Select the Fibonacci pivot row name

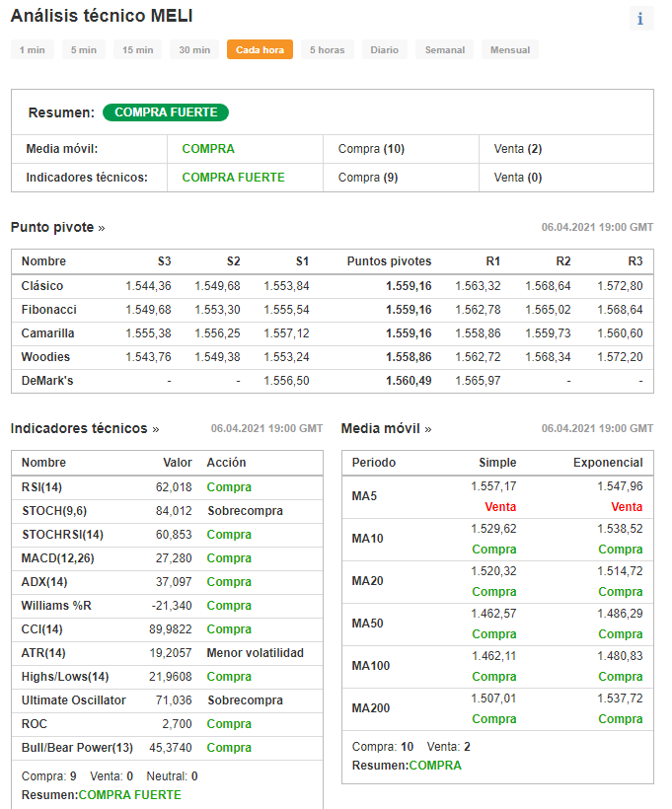pyautogui.click(x=49, y=310)
